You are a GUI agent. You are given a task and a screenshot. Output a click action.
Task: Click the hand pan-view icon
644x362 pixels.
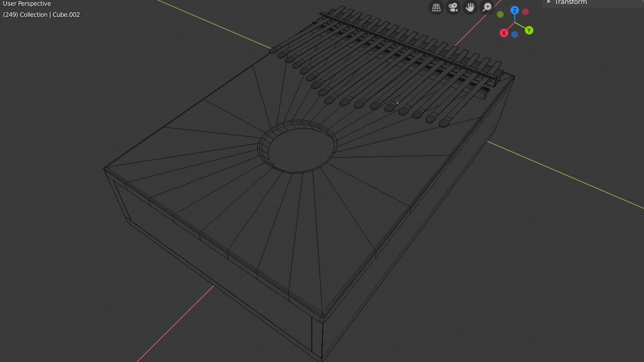(x=470, y=7)
